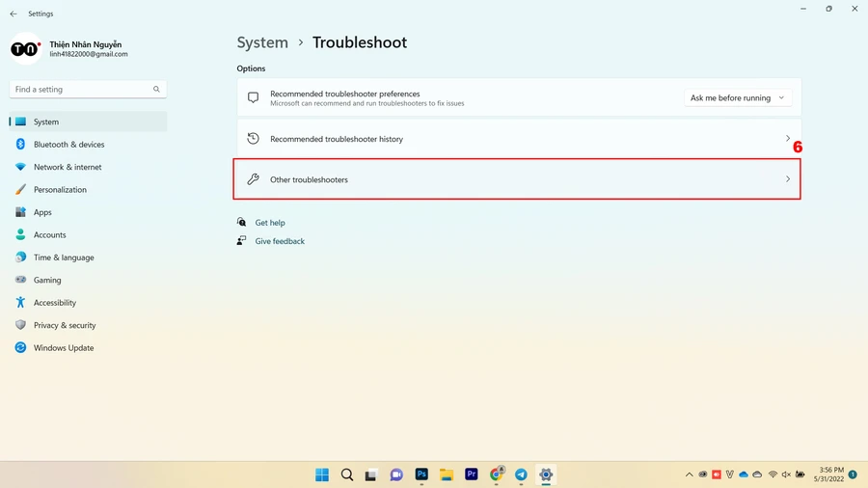Image resolution: width=868 pixels, height=488 pixels.
Task: Click the System breadcrumb link
Action: pos(262,42)
